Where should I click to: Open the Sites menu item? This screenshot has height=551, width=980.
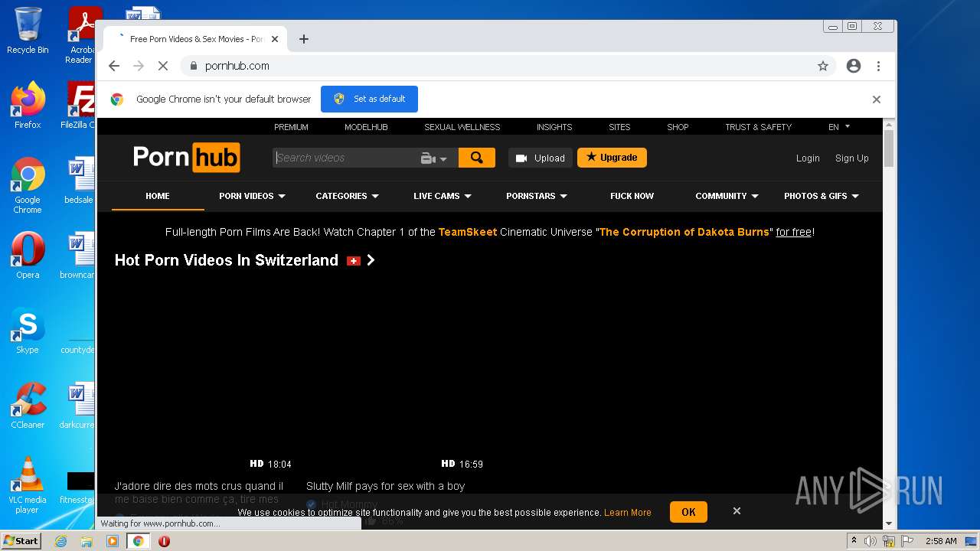(x=619, y=127)
